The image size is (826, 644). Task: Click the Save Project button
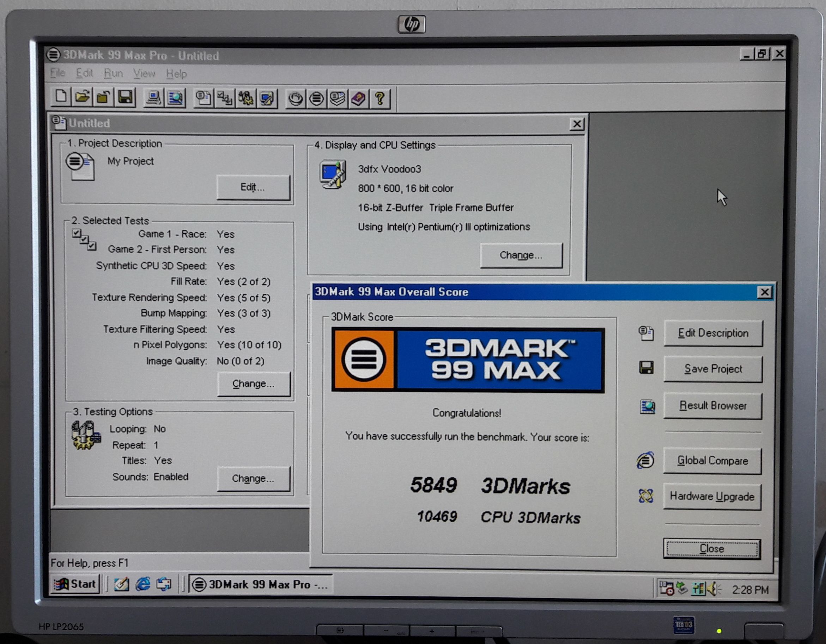pyautogui.click(x=713, y=369)
